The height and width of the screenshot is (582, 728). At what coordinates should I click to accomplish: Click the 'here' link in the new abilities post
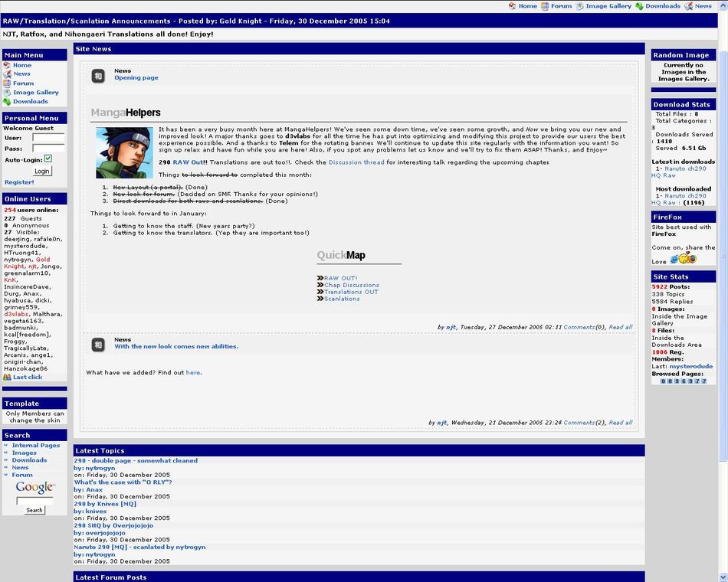(192, 372)
